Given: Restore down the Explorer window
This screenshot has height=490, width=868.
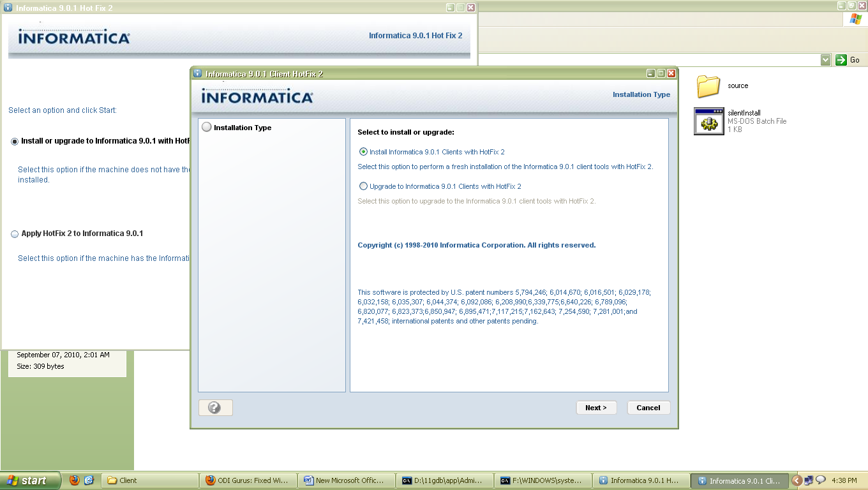Looking at the screenshot, I should point(851,5).
